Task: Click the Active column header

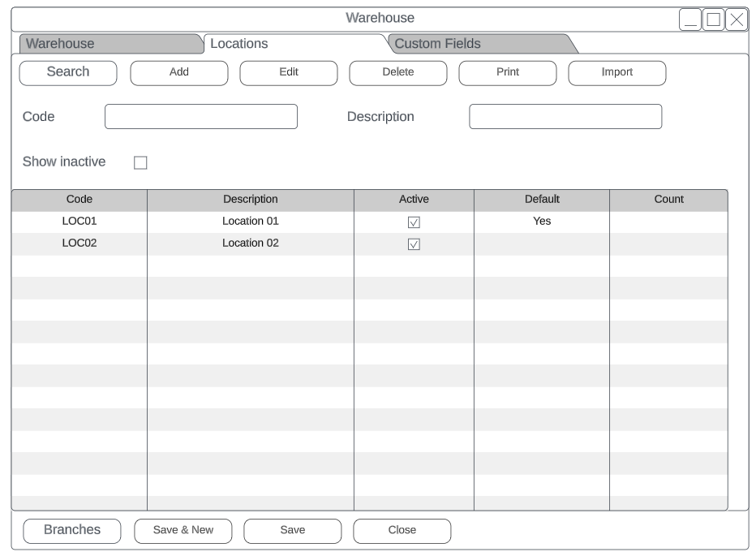Action: (414, 200)
